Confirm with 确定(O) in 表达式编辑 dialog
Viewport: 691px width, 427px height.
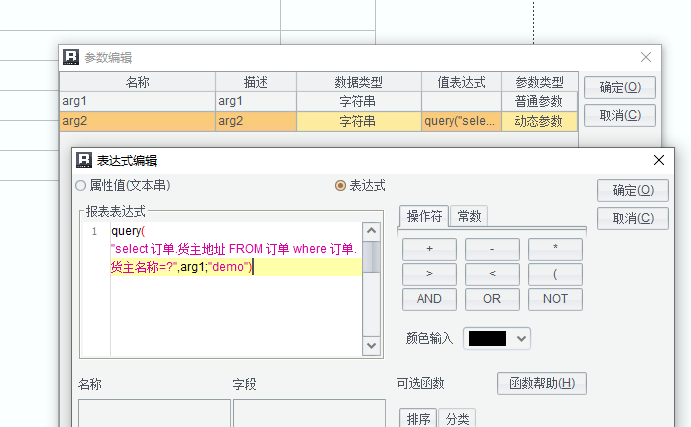pyautogui.click(x=633, y=190)
